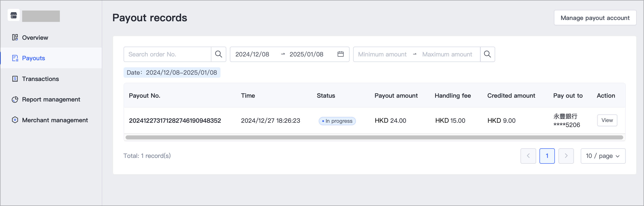Click the Handling fee column header
The width and height of the screenshot is (644, 206).
(x=453, y=96)
